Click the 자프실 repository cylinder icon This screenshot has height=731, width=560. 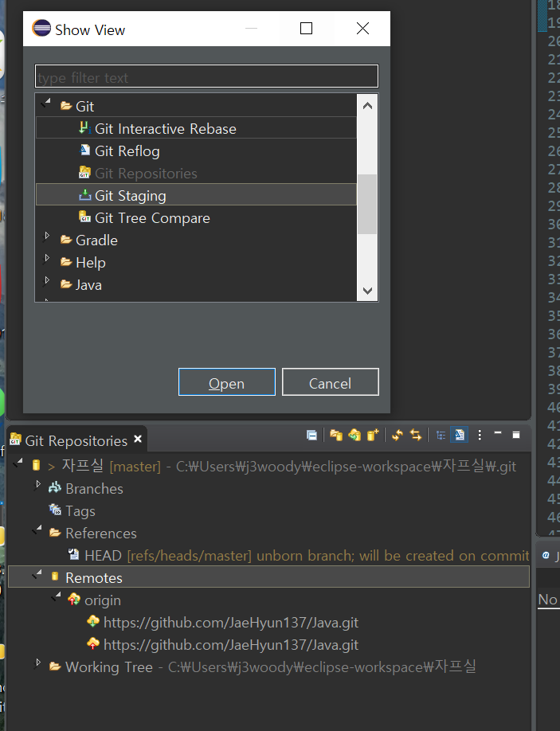[36, 465]
